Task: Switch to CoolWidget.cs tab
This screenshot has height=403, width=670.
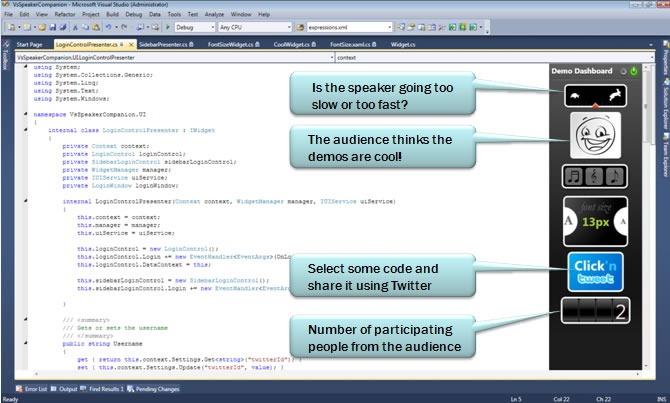Action: tap(295, 44)
